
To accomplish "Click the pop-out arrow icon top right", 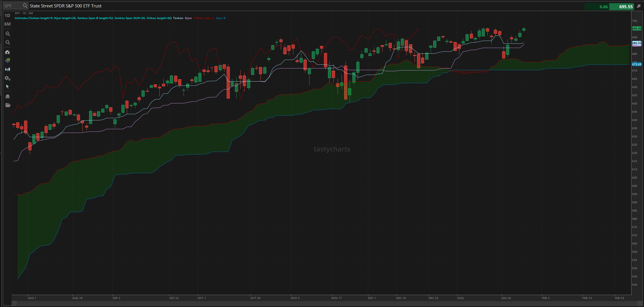I will point(639,6).
